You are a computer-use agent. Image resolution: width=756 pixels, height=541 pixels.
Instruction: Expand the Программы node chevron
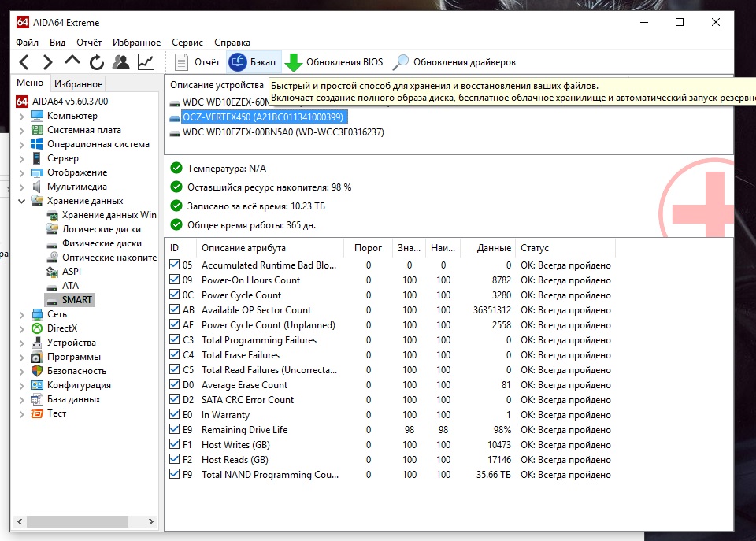tap(22, 358)
